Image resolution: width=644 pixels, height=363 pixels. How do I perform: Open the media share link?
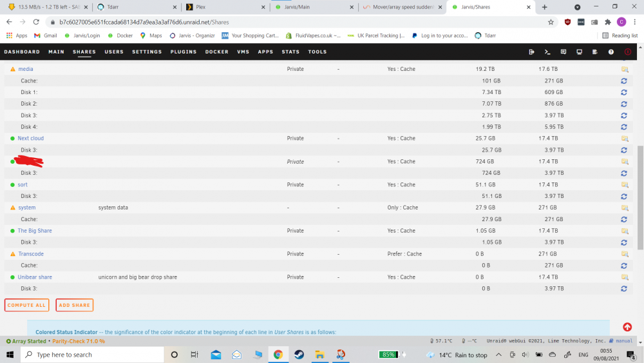tap(26, 69)
